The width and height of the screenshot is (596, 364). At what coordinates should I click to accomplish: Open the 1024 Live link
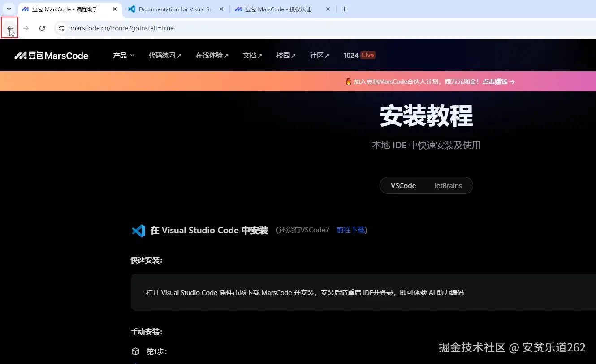(x=359, y=56)
